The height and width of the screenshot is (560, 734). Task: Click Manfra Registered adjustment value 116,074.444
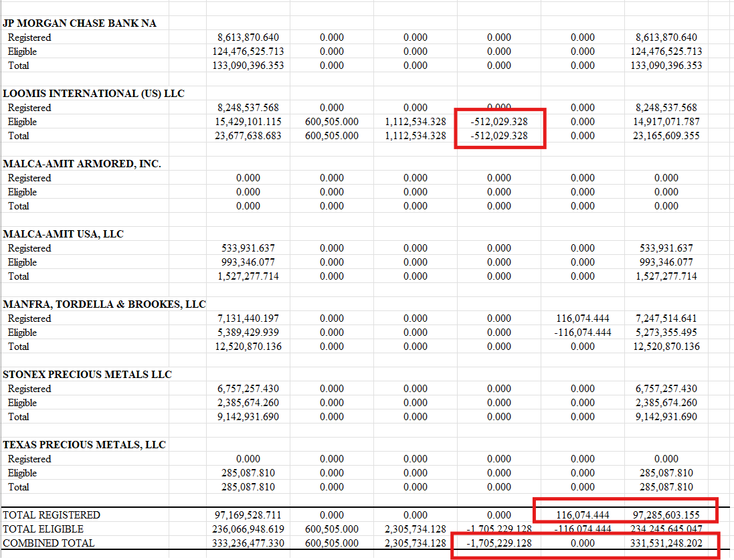(583, 318)
